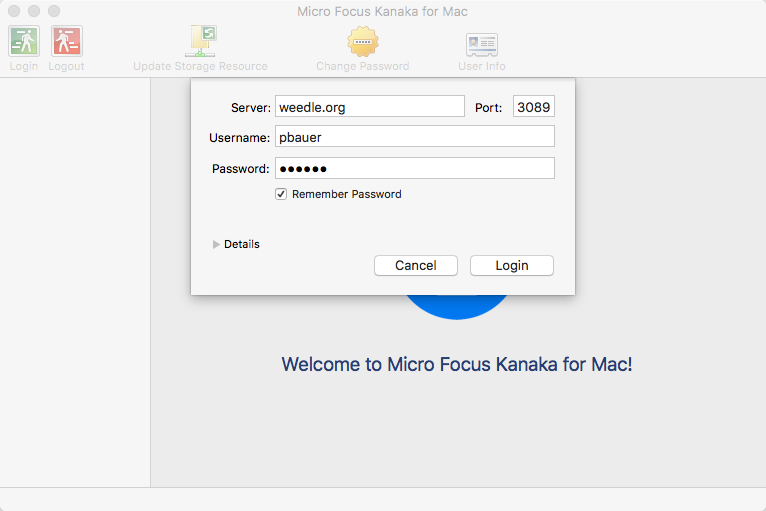The width and height of the screenshot is (766, 511).
Task: Click the Logout toolbar icon
Action: click(67, 41)
